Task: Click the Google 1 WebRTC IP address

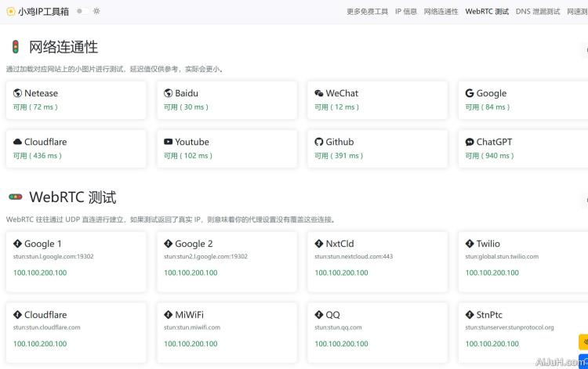Action: (40, 273)
